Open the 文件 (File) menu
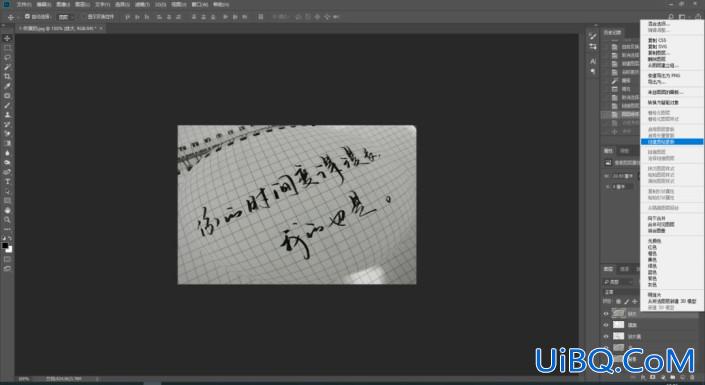Image resolution: width=705 pixels, height=385 pixels. (24, 4)
